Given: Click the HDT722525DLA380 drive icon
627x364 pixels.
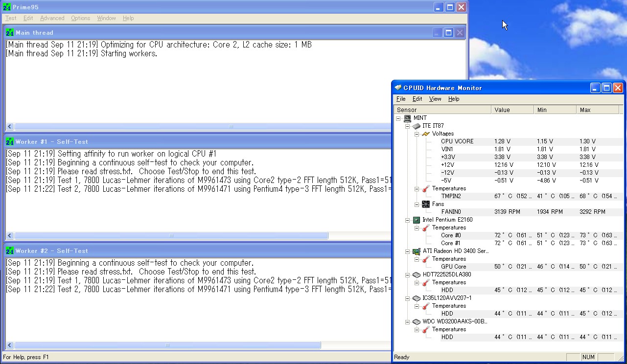Looking at the screenshot, I should tap(416, 274).
